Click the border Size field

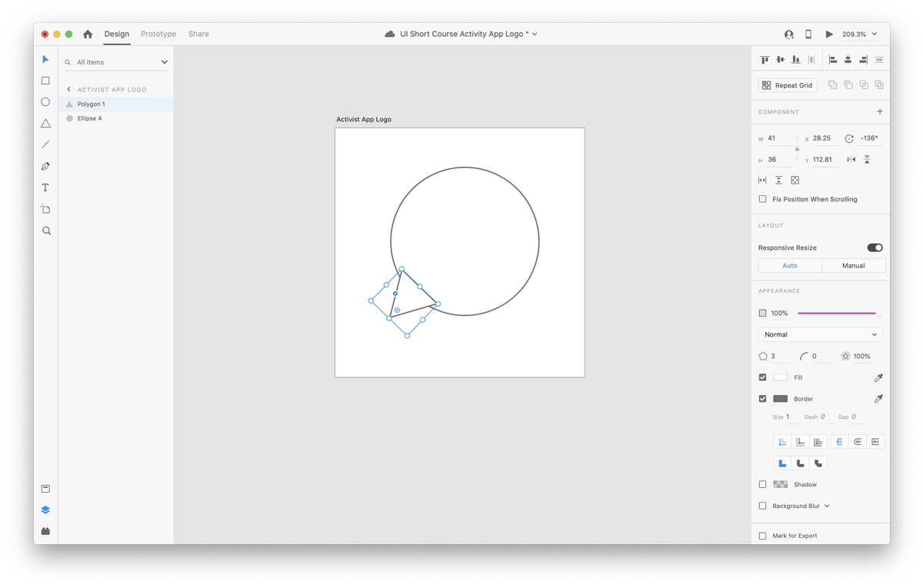pos(791,417)
